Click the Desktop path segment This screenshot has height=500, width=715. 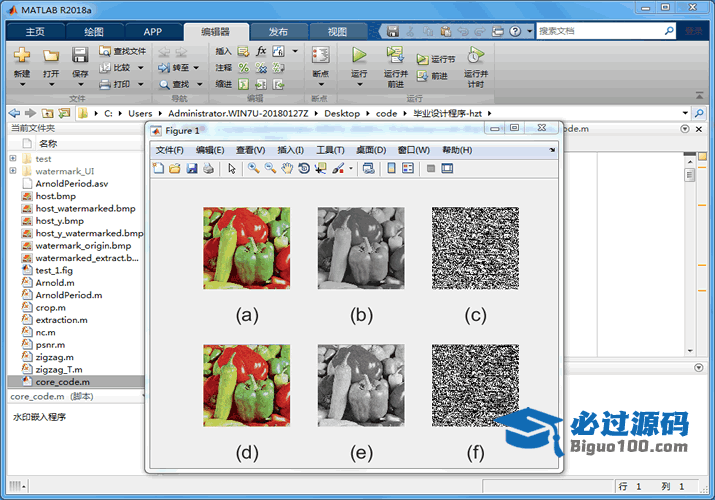[x=342, y=113]
